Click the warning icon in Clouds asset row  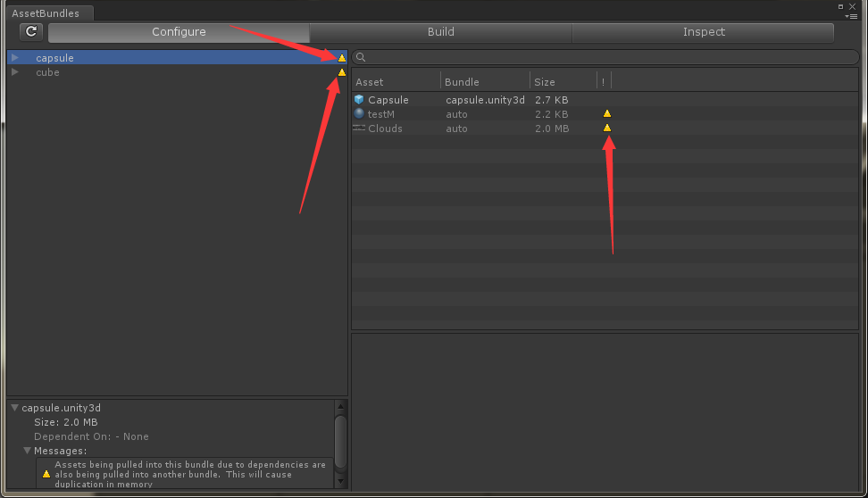(x=607, y=129)
